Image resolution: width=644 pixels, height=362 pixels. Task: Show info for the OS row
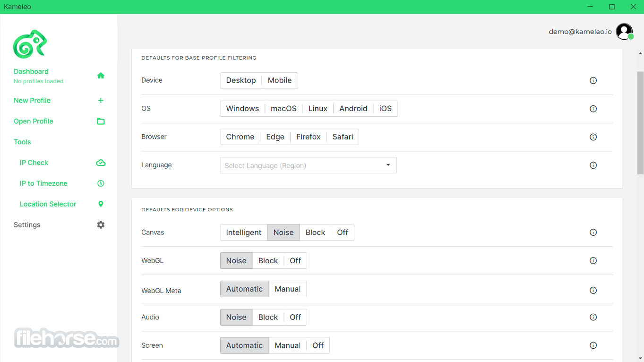click(593, 109)
